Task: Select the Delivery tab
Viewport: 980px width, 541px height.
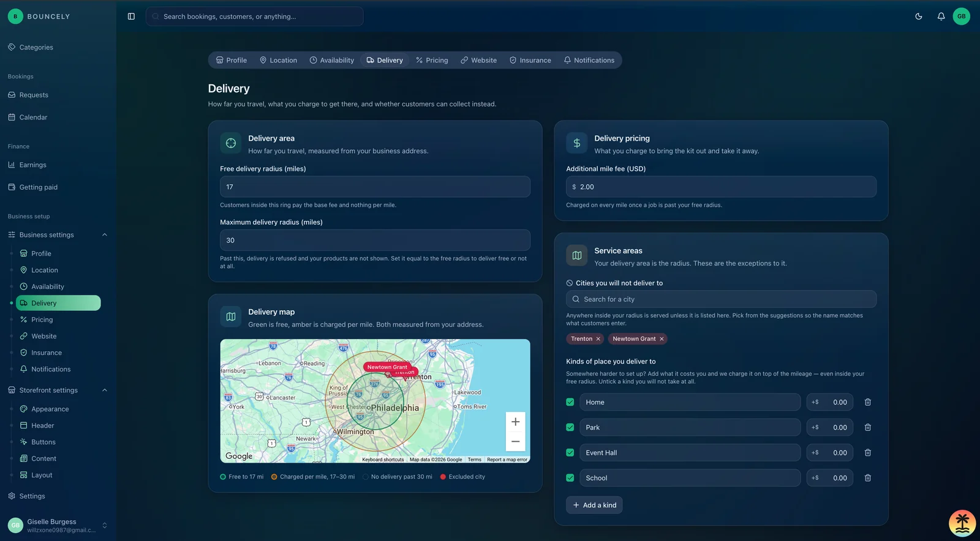Action: pyautogui.click(x=385, y=60)
